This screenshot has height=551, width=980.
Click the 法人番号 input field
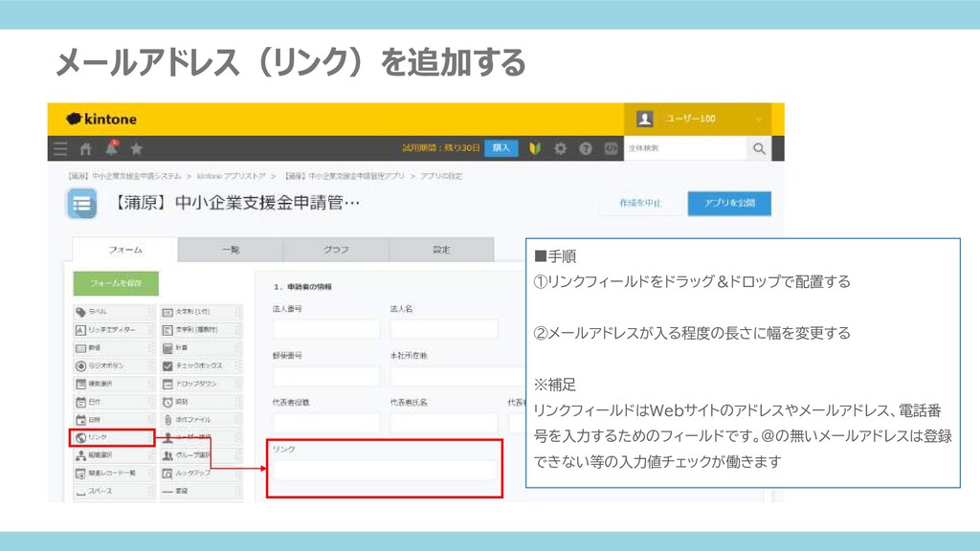tap(325, 329)
